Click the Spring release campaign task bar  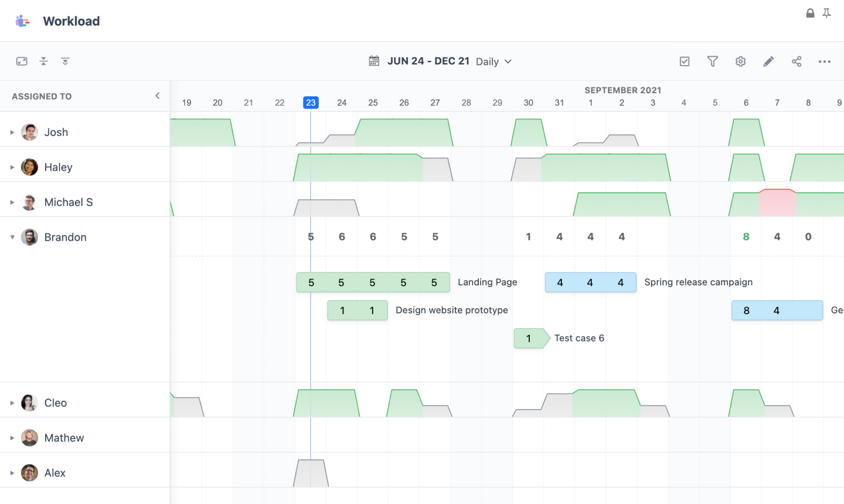[x=591, y=282]
